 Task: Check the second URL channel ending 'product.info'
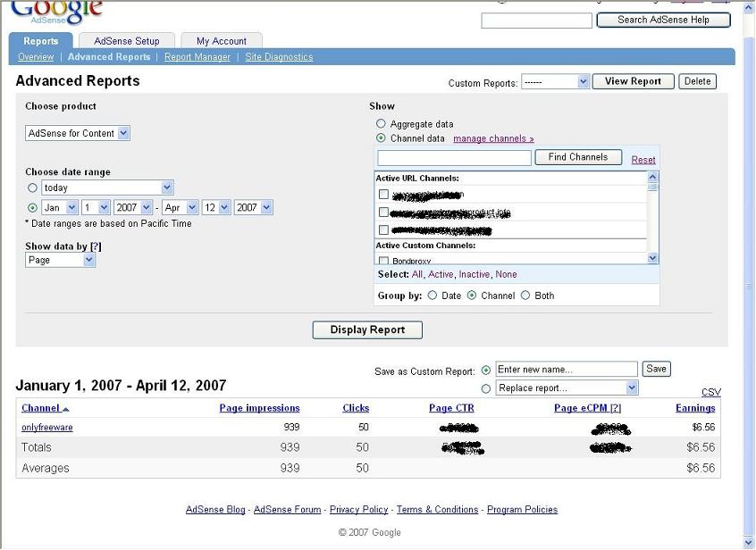(383, 212)
